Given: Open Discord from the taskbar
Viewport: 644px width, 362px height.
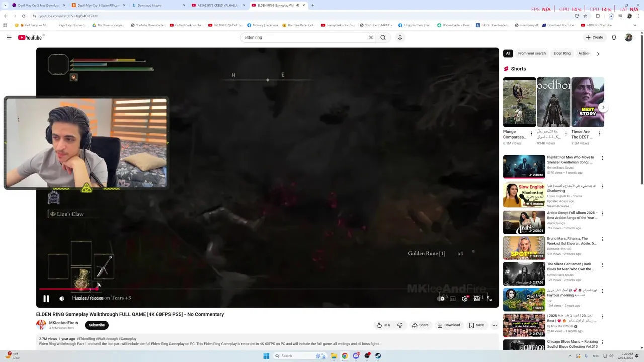Looking at the screenshot, I should [x=356, y=356].
